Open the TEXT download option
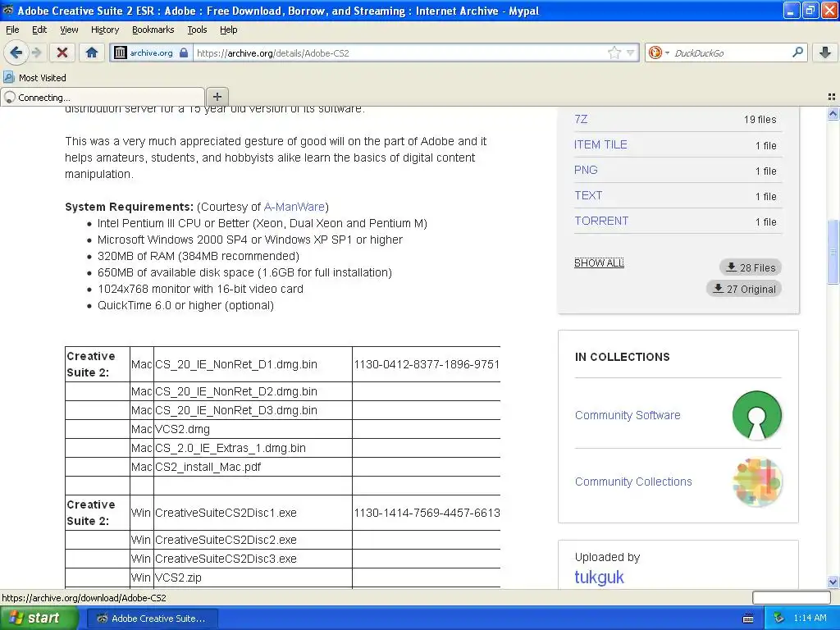 (x=588, y=195)
